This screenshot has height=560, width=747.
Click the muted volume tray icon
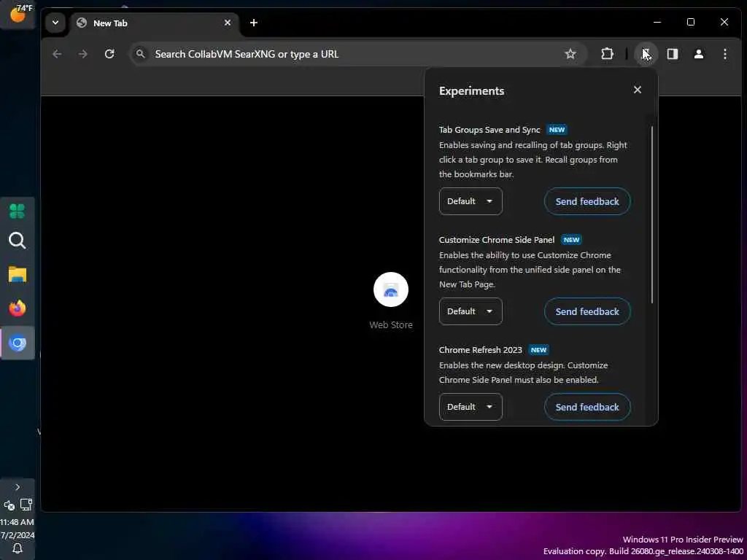coord(9,506)
